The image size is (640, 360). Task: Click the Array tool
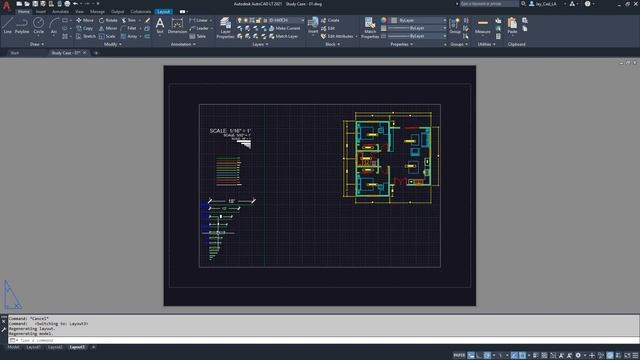(129, 36)
